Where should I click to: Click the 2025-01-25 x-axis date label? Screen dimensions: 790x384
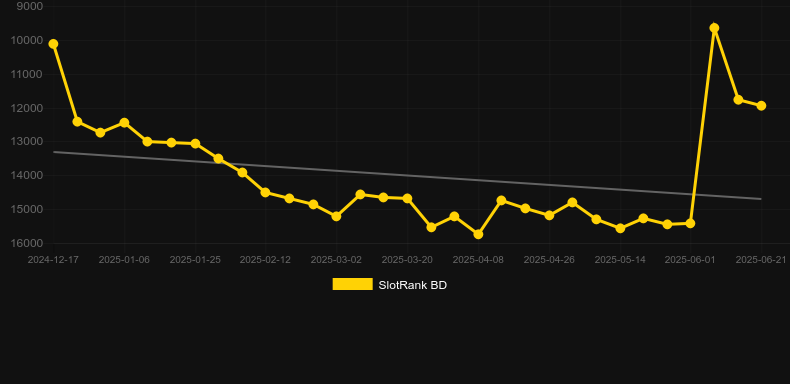pos(195,260)
